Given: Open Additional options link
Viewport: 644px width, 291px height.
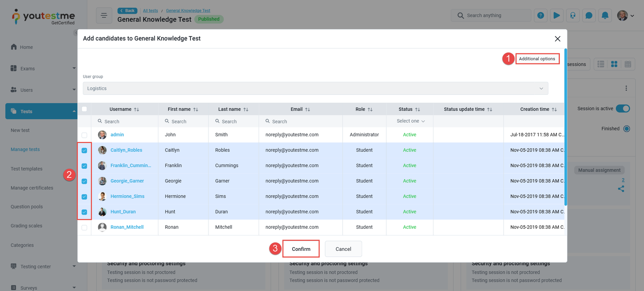Looking at the screenshot, I should click(x=537, y=59).
